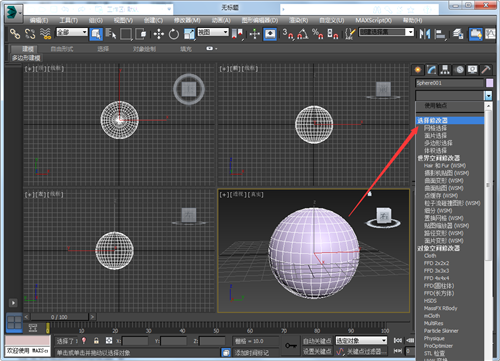Open the Modify command panel tab

point(432,70)
